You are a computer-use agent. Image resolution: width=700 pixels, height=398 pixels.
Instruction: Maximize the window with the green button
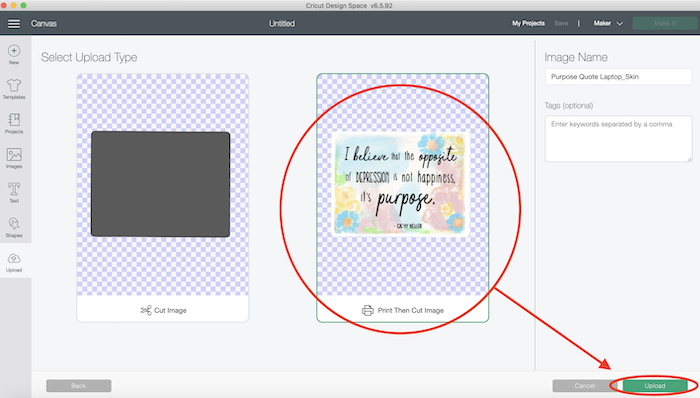23,5
